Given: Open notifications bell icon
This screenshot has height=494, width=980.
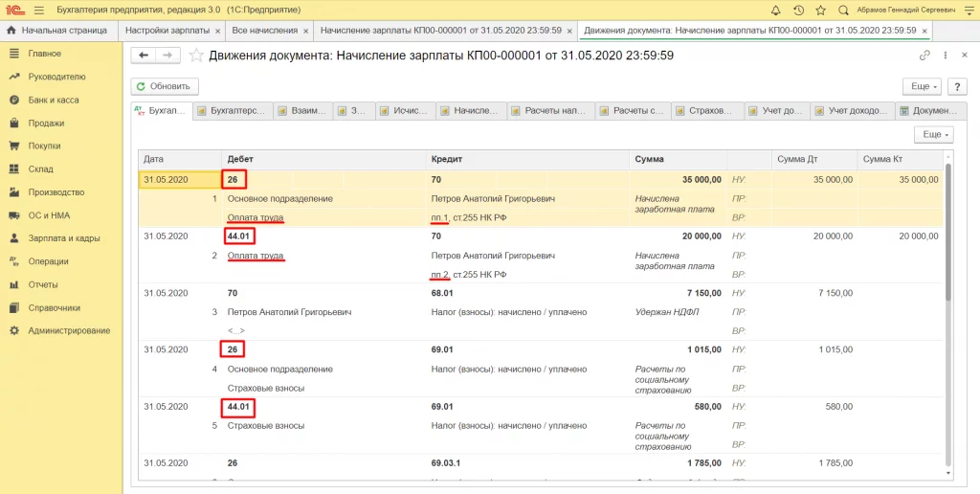Looking at the screenshot, I should coord(775,10).
